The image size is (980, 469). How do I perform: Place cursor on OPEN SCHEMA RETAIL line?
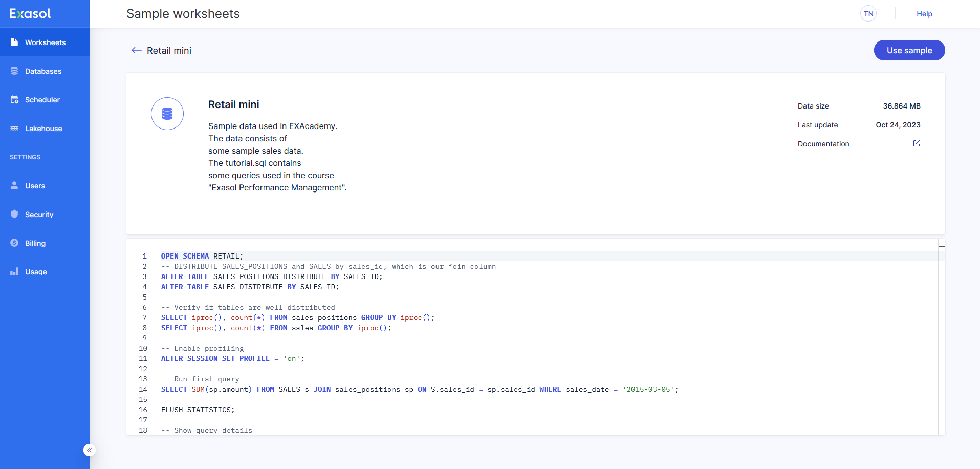coord(202,256)
